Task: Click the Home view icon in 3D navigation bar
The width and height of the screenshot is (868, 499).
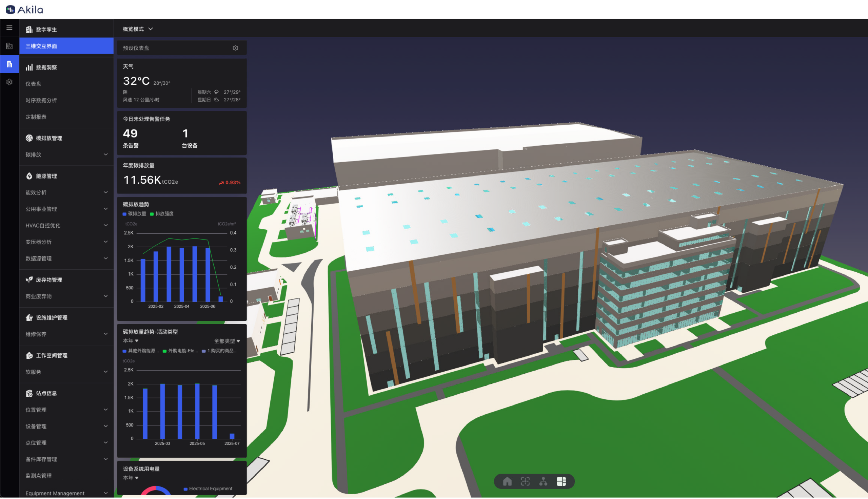Action: (507, 481)
